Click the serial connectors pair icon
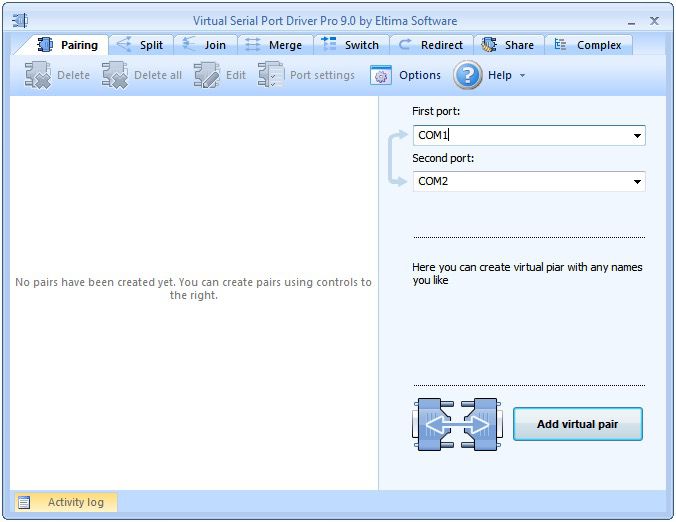The width and height of the screenshot is (676, 522). coord(457,424)
